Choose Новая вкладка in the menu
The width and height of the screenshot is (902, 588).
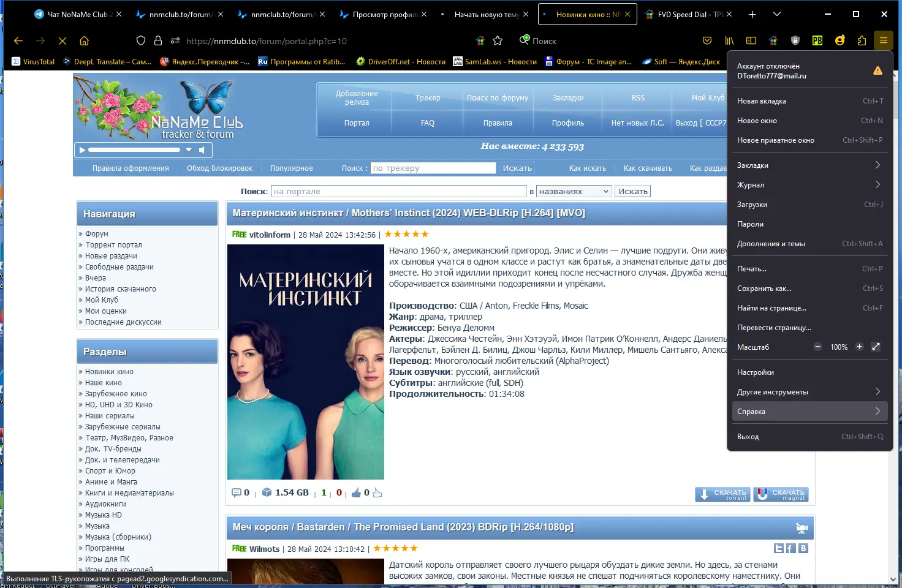pyautogui.click(x=809, y=101)
